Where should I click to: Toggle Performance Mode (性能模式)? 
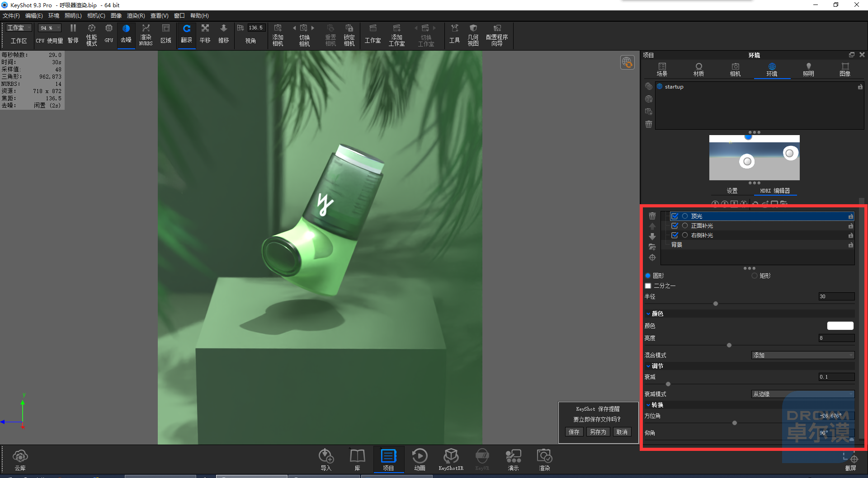(x=92, y=34)
